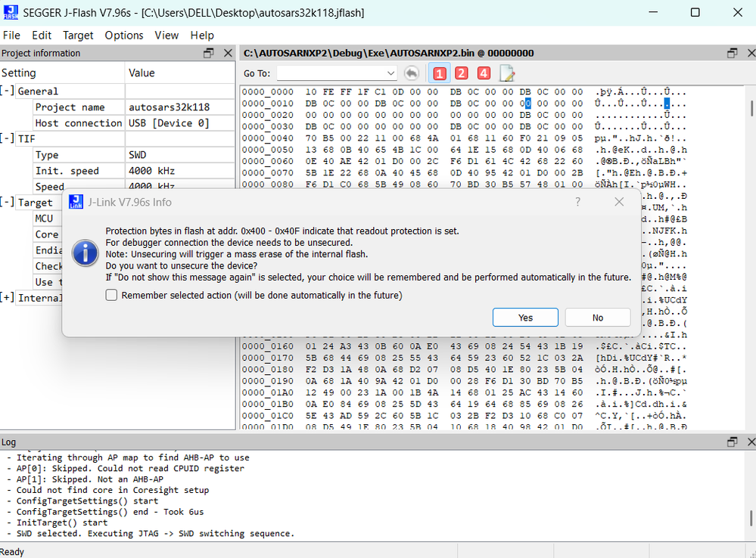Viewport: 756px width, 558px height.
Task: Click the autosars32k118 project name value
Action: (x=169, y=107)
